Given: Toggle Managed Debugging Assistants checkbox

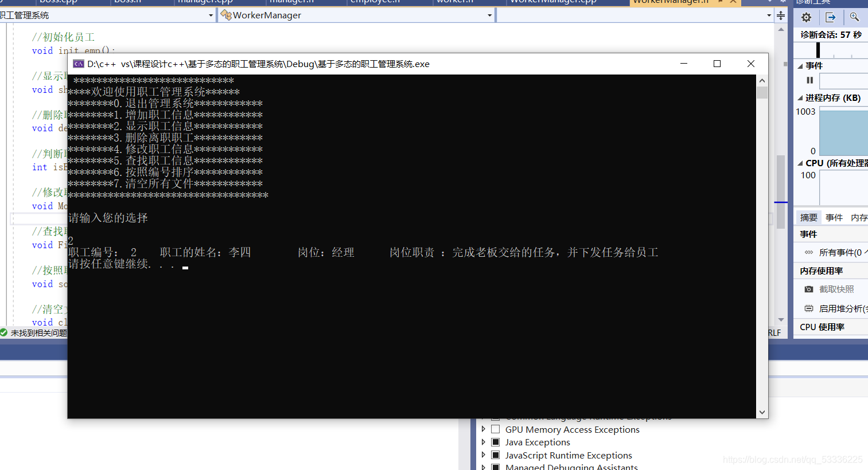Looking at the screenshot, I should click(x=495, y=467).
